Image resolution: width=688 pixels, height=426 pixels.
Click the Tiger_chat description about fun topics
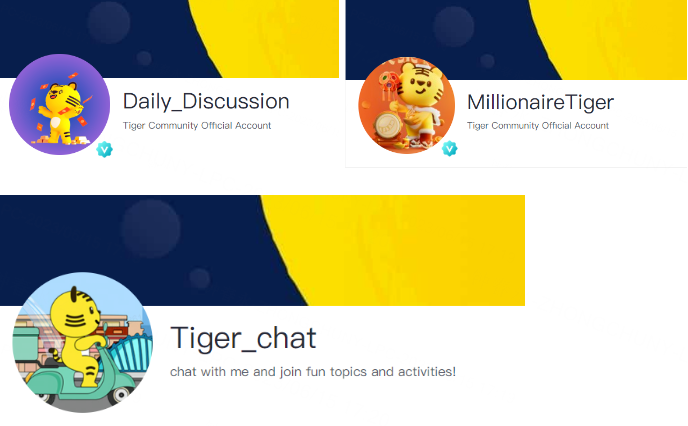(x=313, y=372)
